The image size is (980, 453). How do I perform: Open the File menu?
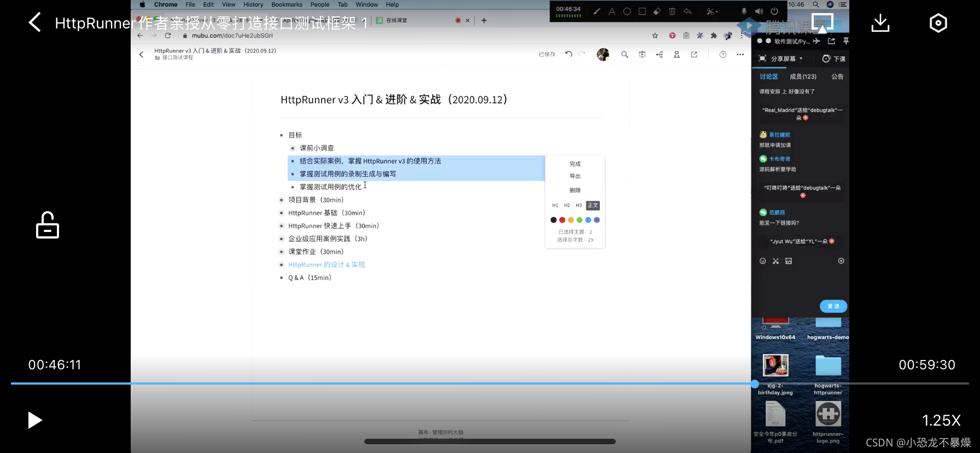click(190, 4)
